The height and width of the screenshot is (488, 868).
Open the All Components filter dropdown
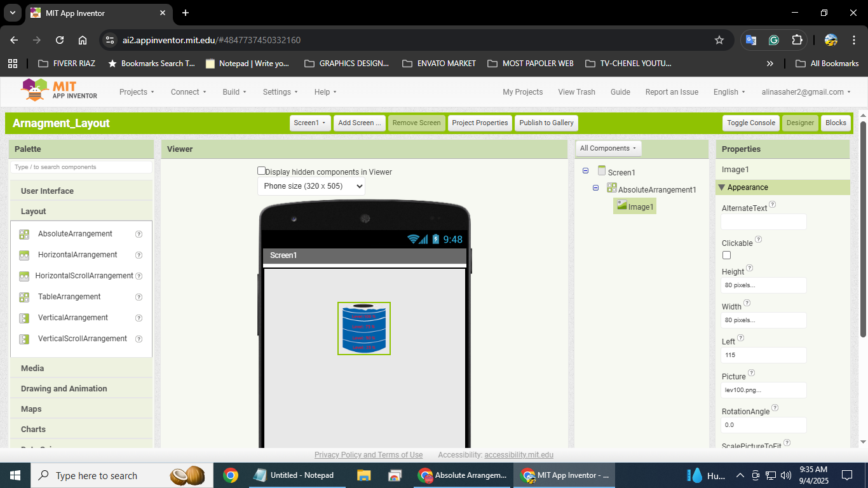coord(608,148)
